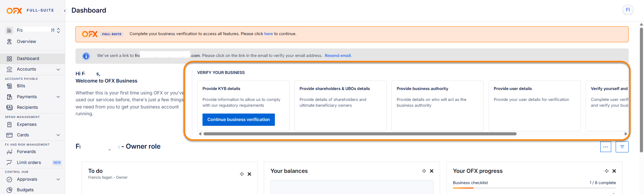Click the move handle on To do widget
The image size is (644, 194).
coord(242,174)
